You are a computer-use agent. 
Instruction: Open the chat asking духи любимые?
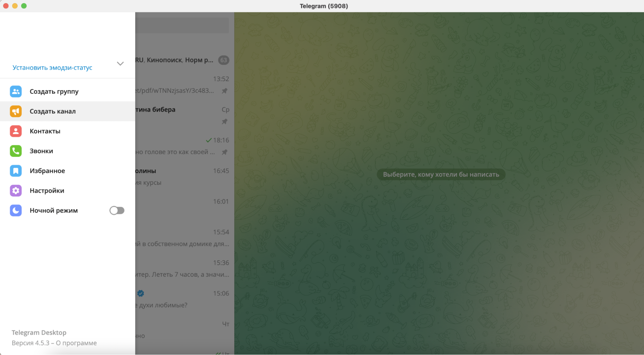[x=185, y=299]
